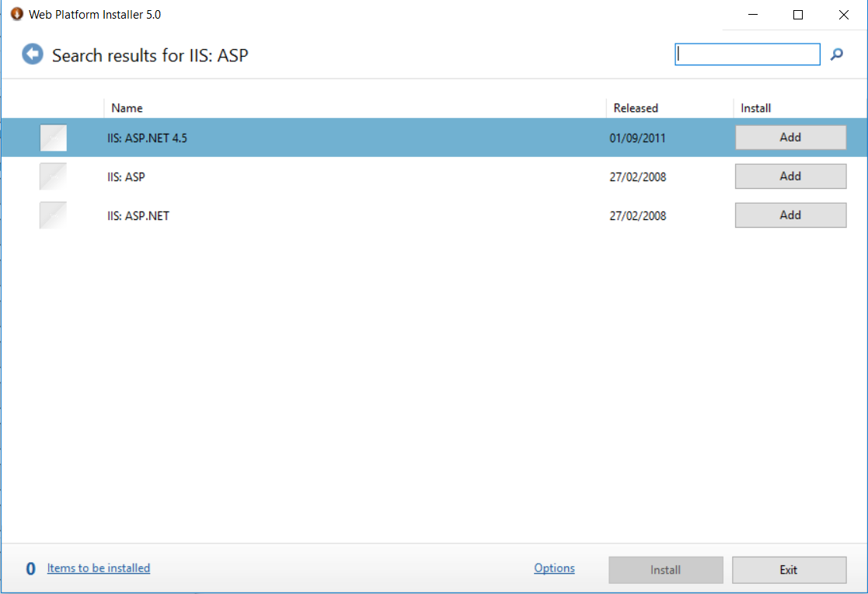Click the product icon for the IIS: ASP.NET row

pos(53,215)
